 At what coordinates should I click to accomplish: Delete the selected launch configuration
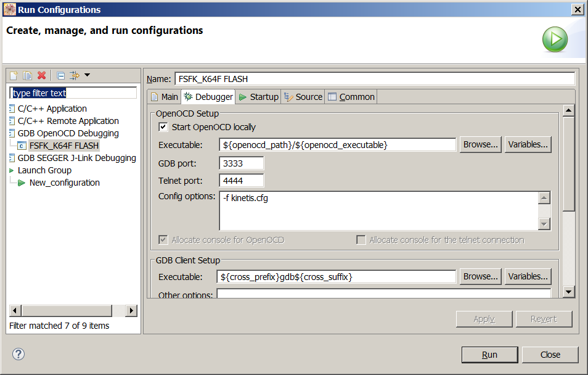[x=42, y=75]
